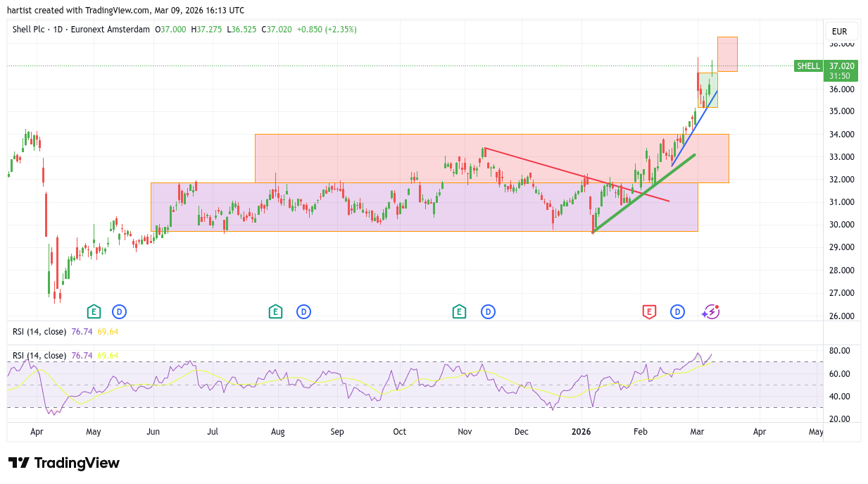Click the earnings E marker before November
Image resolution: width=868 pixels, height=484 pixels.
pos(459,311)
